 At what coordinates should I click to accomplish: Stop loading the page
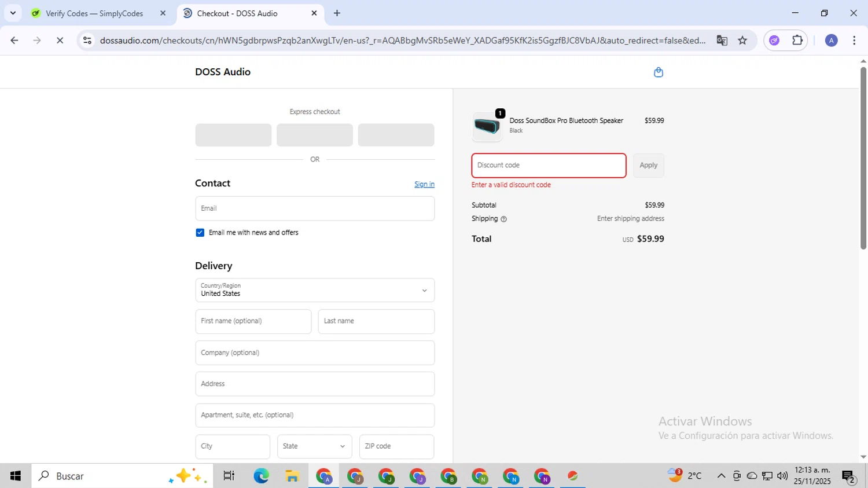[x=60, y=41]
